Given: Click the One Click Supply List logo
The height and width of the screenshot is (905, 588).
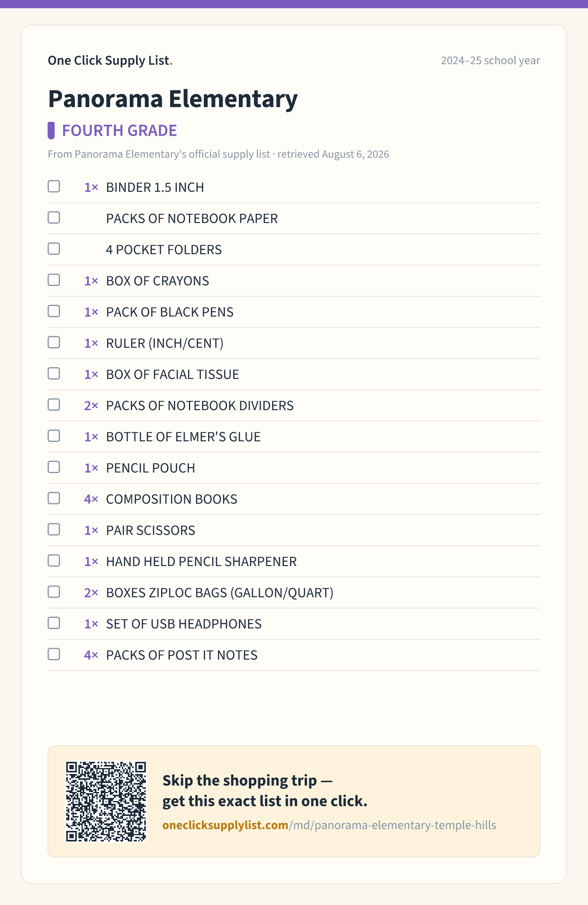Looking at the screenshot, I should point(110,60).
